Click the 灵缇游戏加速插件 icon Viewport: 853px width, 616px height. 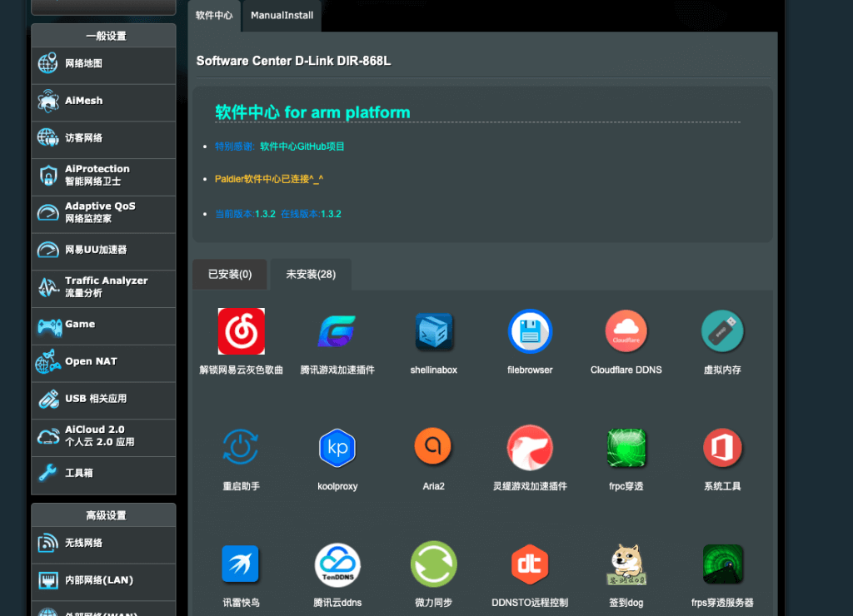pyautogui.click(x=530, y=448)
